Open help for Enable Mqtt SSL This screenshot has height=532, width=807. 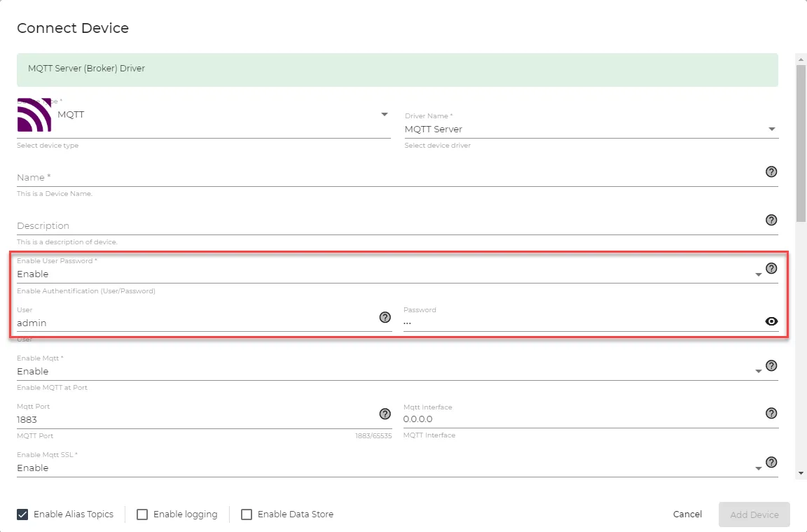click(x=771, y=462)
